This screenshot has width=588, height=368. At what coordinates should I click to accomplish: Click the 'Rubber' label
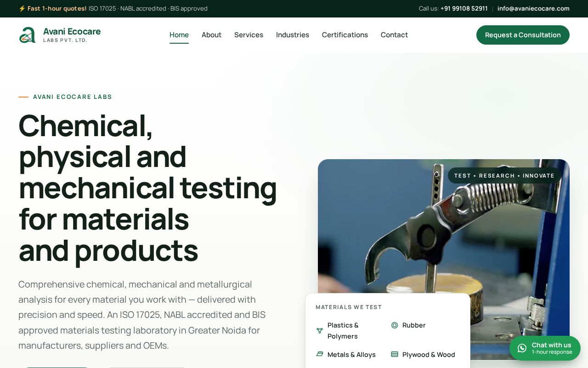coord(414,325)
